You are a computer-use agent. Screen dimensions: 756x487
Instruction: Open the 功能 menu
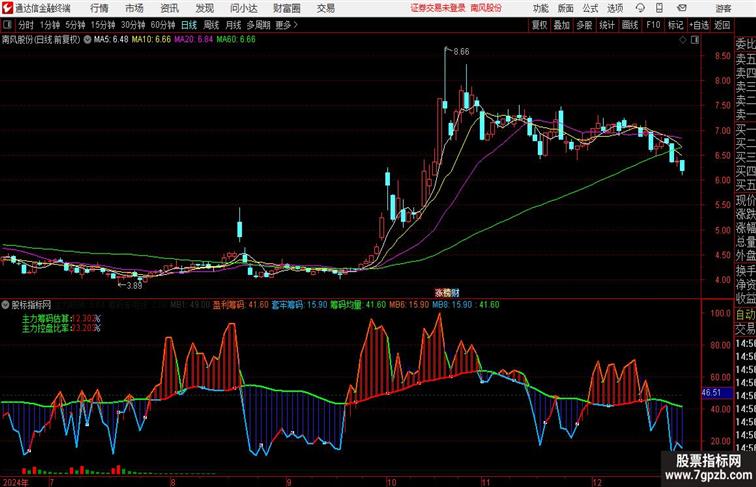click(x=540, y=8)
